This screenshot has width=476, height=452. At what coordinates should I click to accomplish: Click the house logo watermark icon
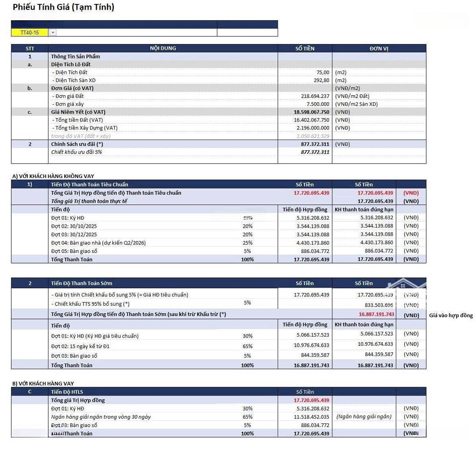pyautogui.click(x=404, y=284)
